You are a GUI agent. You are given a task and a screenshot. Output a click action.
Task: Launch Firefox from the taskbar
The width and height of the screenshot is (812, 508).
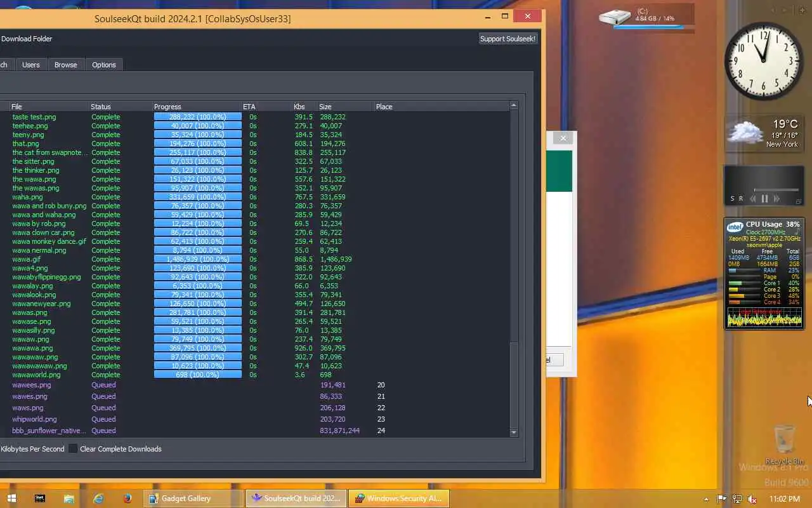pyautogui.click(x=127, y=498)
